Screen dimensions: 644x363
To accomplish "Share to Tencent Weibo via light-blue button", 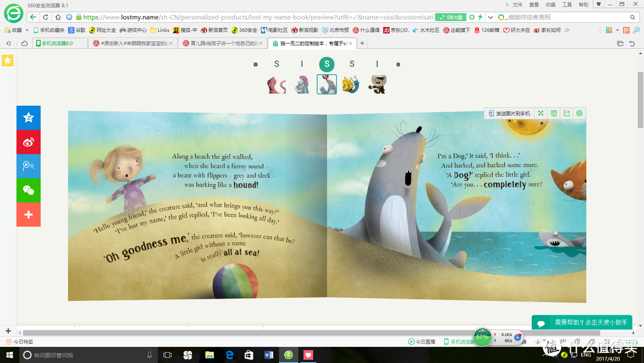I will [x=29, y=166].
